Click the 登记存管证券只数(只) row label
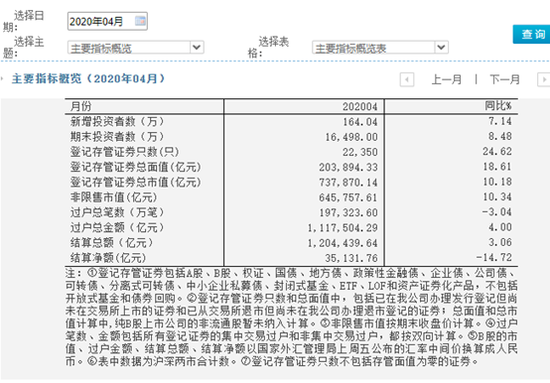Screen dimensions: 550x383 pos(125,152)
